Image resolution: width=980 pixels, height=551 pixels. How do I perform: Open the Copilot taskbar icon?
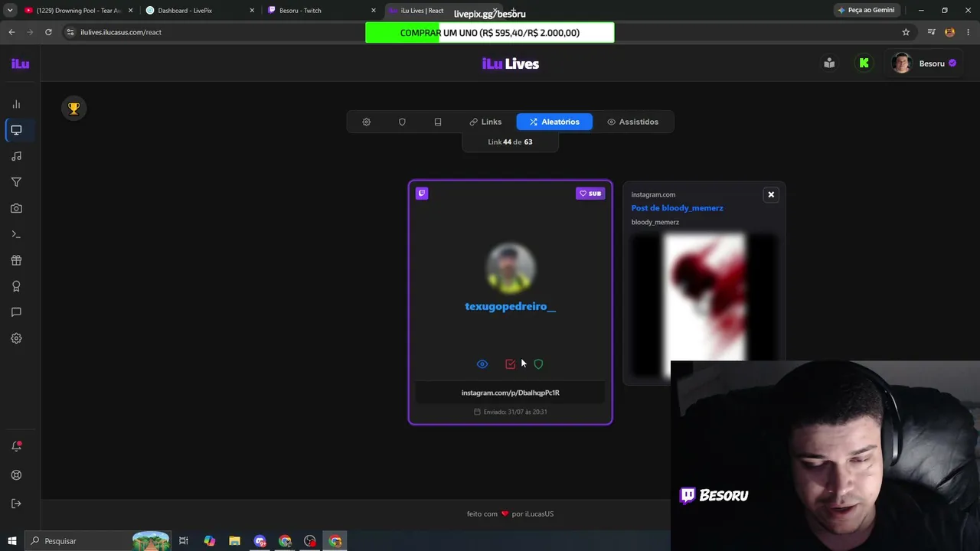(209, 541)
